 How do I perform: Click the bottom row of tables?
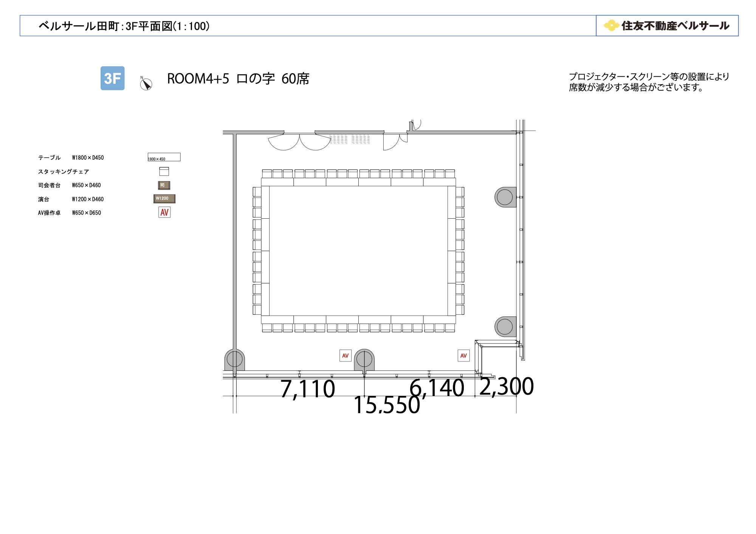(x=358, y=319)
